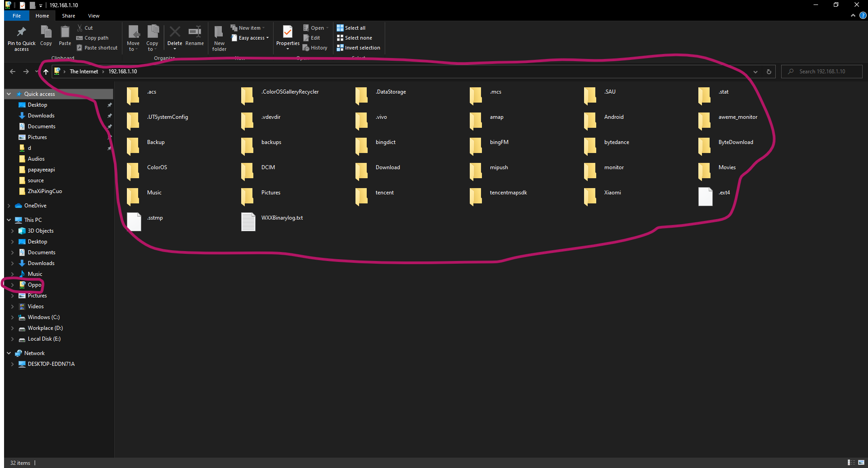Viewport: 868px width, 468px height.
Task: Click the Cut command
Action: pos(85,28)
